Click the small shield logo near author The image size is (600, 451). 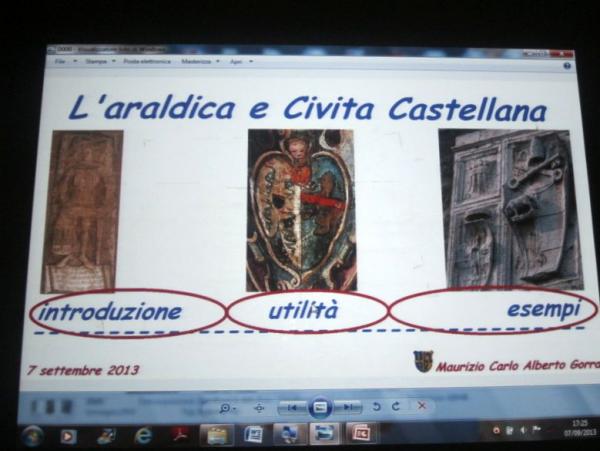click(x=423, y=361)
